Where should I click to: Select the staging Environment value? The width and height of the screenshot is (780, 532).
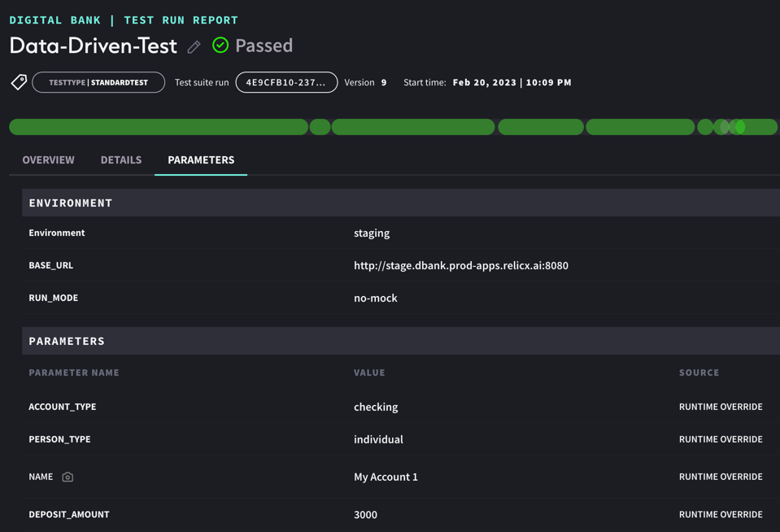(372, 233)
